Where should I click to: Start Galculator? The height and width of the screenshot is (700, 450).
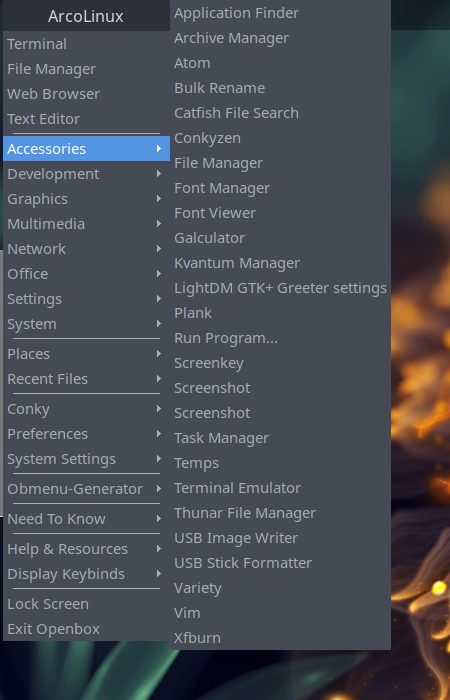(x=280, y=238)
